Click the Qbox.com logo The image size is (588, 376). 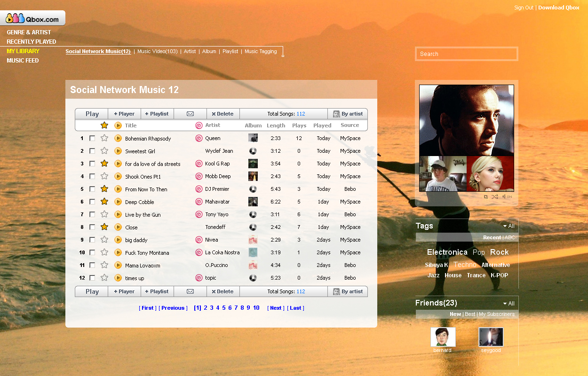[x=32, y=18]
